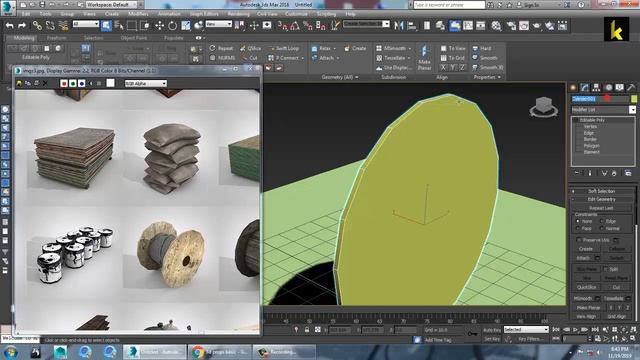The height and width of the screenshot is (360, 640).
Task: Click the Play Animation button
Action: point(576,329)
